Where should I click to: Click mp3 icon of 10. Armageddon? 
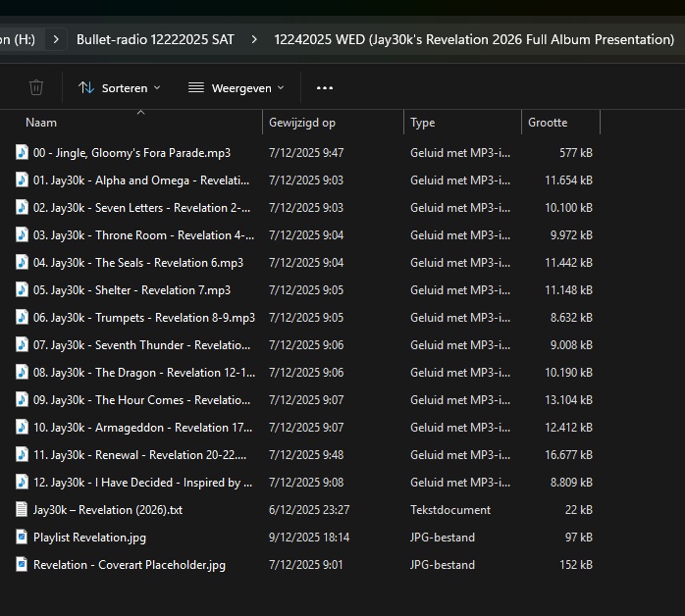(x=22, y=428)
